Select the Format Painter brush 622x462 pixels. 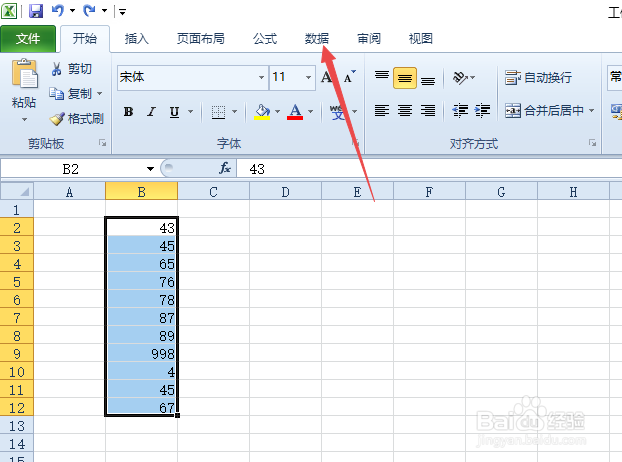77,119
